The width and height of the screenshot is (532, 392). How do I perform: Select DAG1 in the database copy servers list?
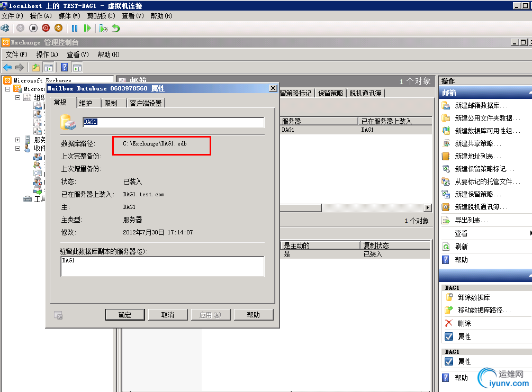(68, 260)
